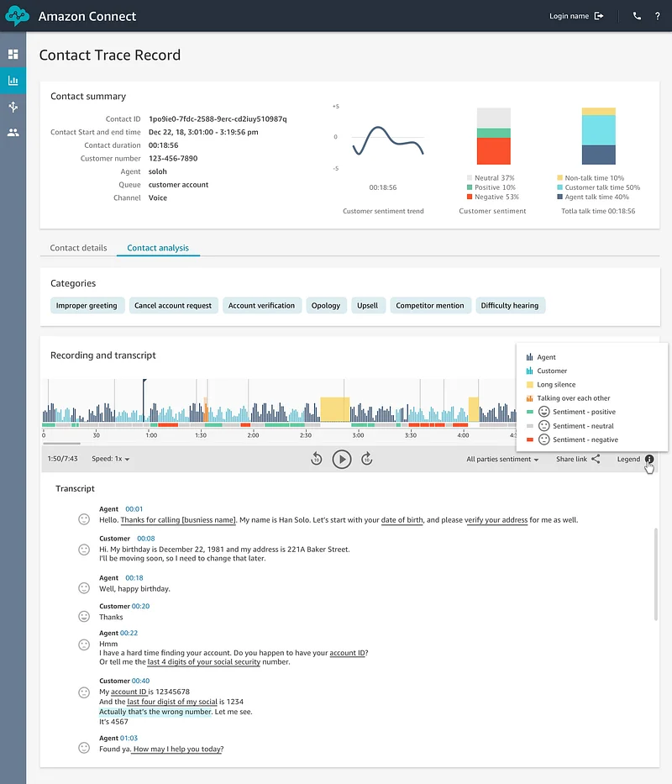
Task: Open the phone softphone icon
Action: coord(637,16)
